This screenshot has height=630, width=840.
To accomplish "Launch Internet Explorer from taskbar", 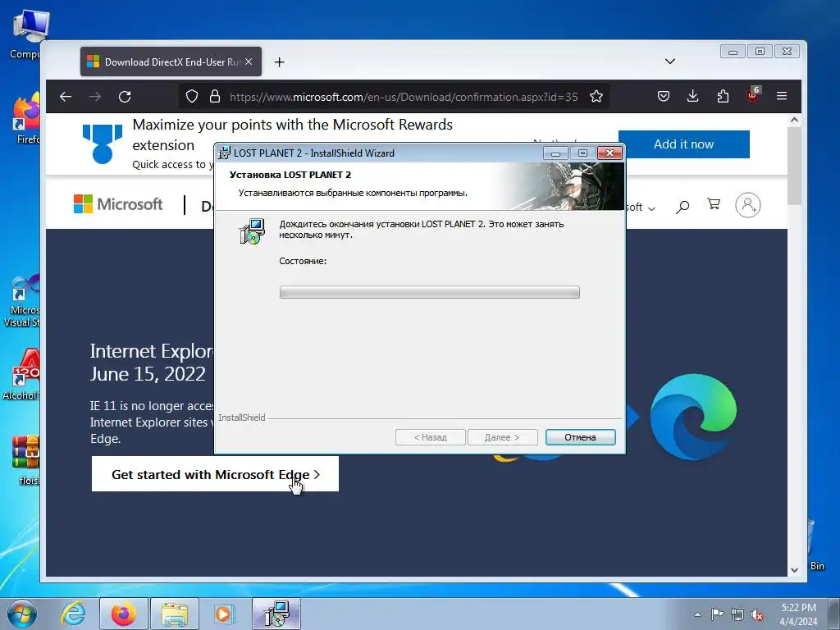I will [x=72, y=614].
